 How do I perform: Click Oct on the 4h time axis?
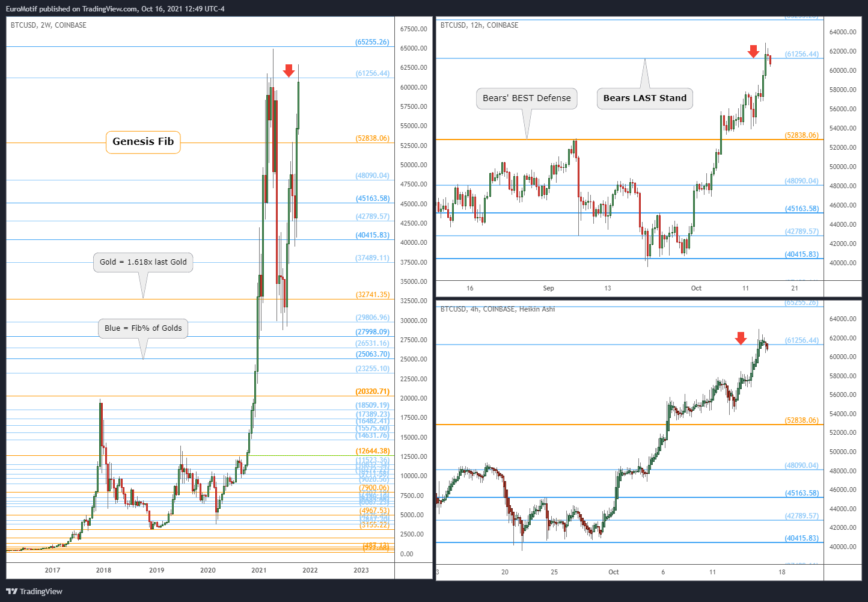tap(614, 572)
